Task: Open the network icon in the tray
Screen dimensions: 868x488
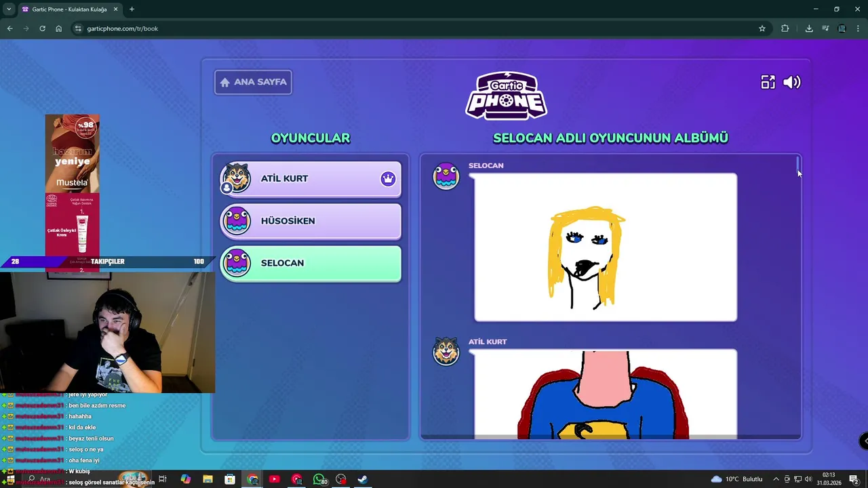Action: [x=797, y=479]
